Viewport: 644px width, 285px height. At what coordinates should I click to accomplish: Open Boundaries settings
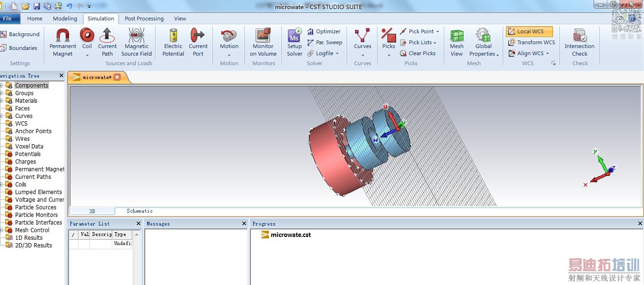pyautogui.click(x=19, y=48)
